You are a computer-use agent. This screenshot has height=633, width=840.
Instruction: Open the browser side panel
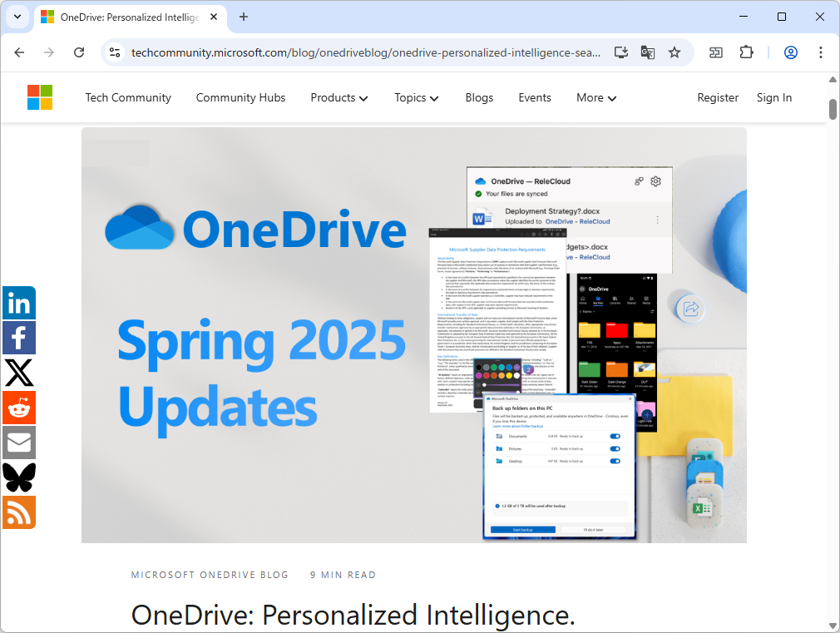(x=716, y=52)
